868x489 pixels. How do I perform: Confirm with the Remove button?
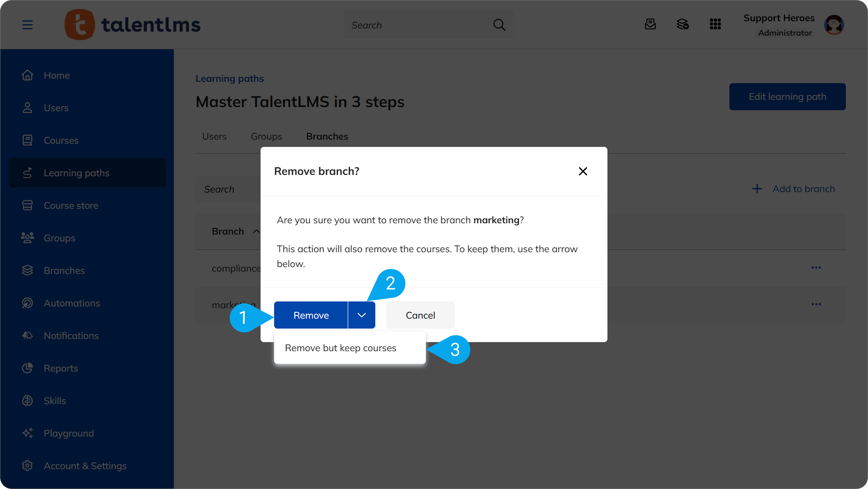coord(311,315)
